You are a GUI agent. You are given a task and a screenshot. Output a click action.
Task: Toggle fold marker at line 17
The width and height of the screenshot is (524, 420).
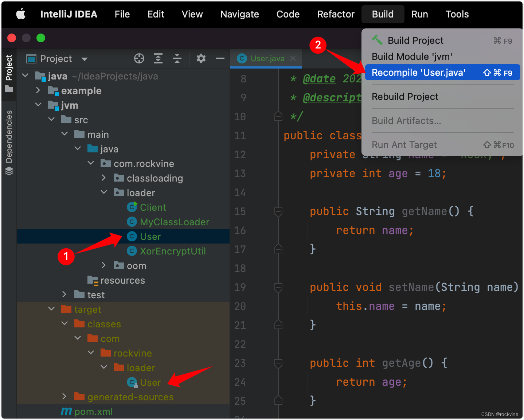point(278,249)
